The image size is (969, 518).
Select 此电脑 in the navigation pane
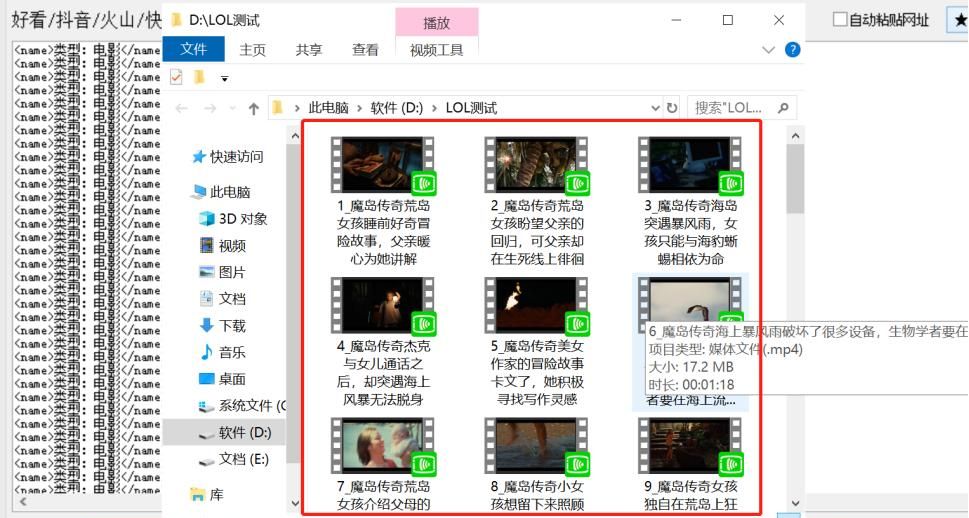pyautogui.click(x=221, y=192)
